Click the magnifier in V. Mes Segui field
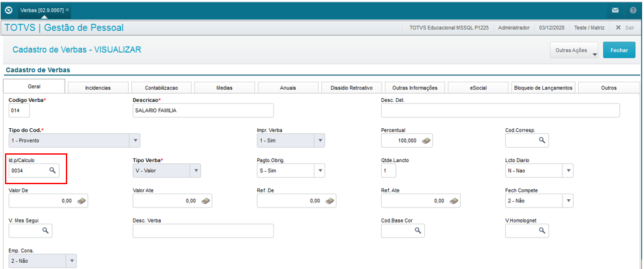This screenshot has width=644, height=269. coord(45,231)
